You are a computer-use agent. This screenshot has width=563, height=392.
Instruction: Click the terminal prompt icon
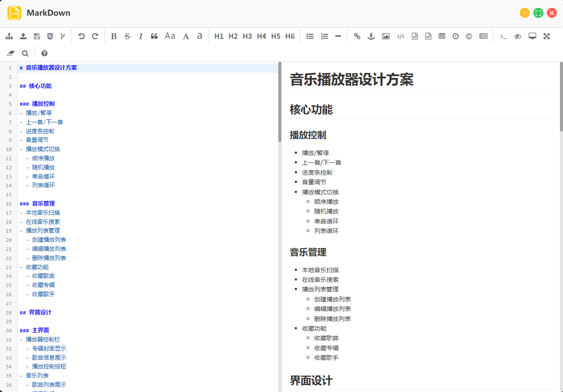(x=503, y=37)
